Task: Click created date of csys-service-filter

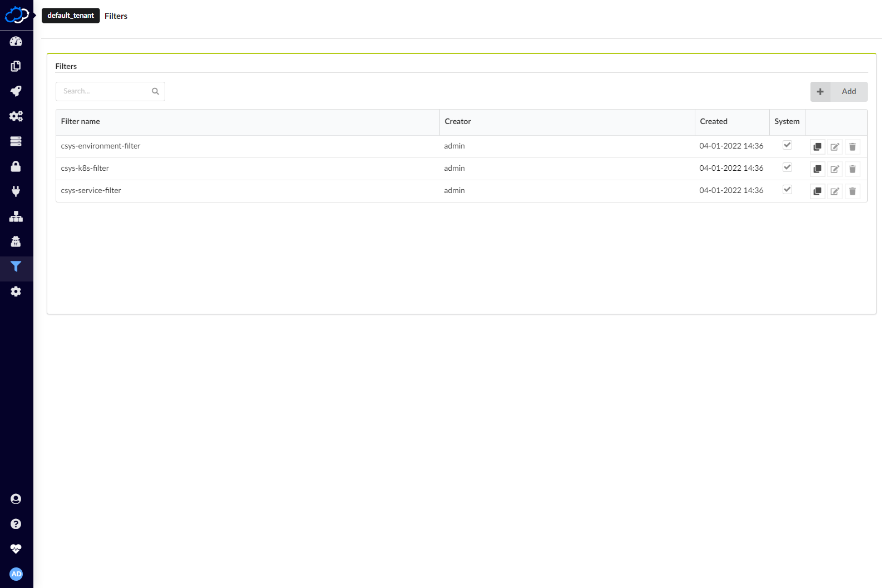Action: tap(731, 190)
